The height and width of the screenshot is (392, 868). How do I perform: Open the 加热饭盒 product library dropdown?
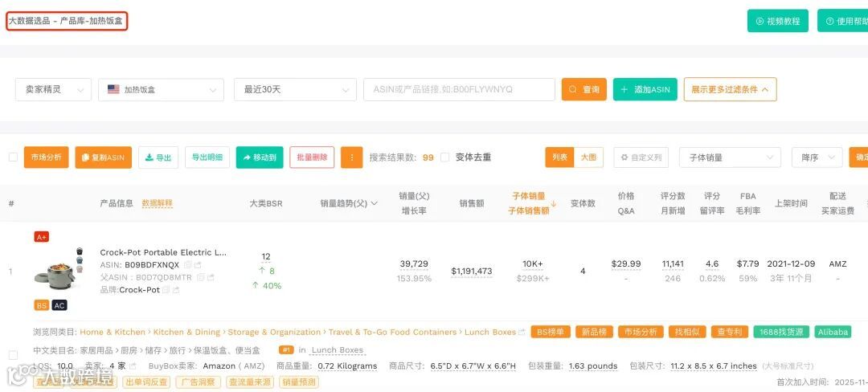pos(161,90)
